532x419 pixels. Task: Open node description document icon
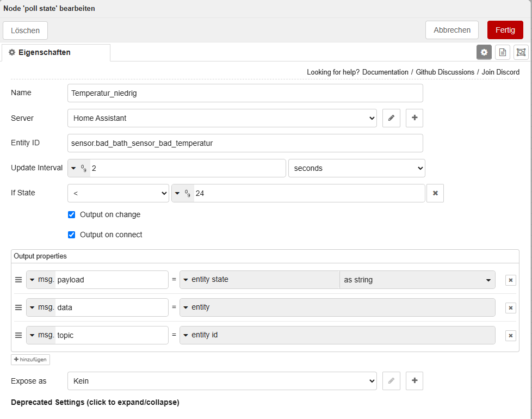[x=503, y=52]
